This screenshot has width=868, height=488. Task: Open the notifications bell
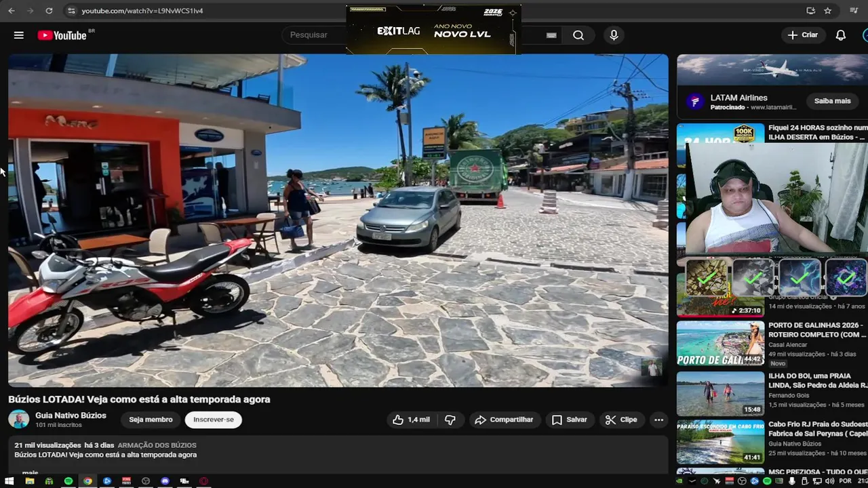pyautogui.click(x=841, y=35)
